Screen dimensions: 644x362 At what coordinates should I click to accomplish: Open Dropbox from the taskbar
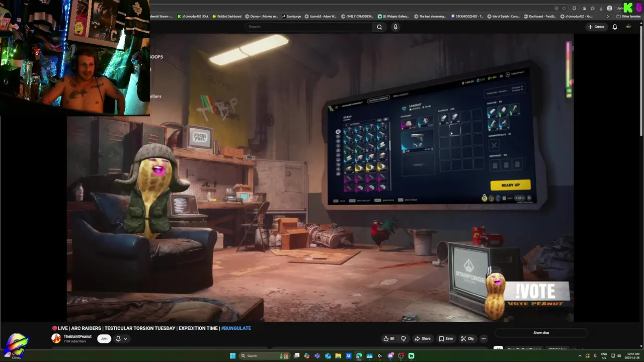349,356
